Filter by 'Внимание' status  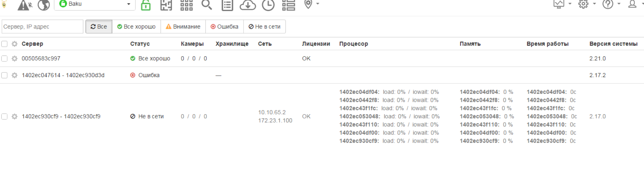[183, 27]
